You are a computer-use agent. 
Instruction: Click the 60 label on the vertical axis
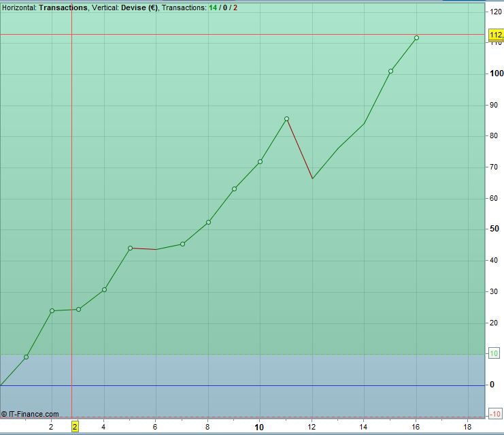pyautogui.click(x=494, y=198)
